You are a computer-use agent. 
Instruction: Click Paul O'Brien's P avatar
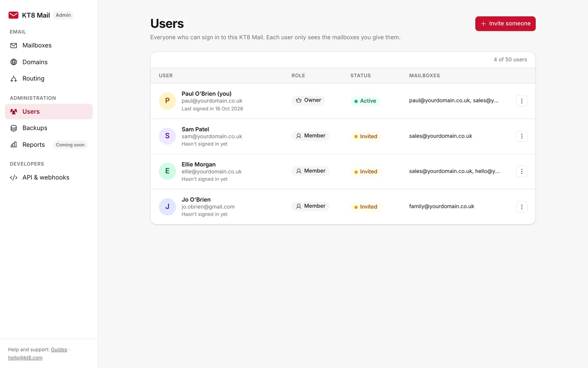pyautogui.click(x=167, y=101)
